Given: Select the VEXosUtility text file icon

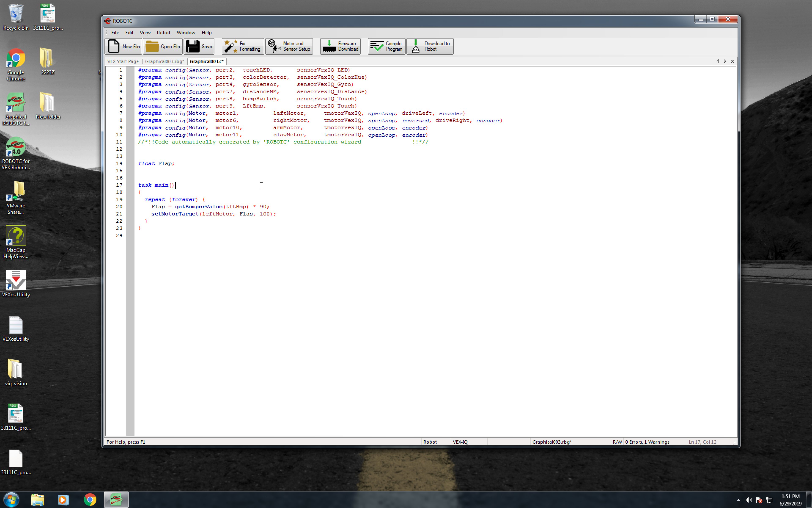Looking at the screenshot, I should (16, 329).
